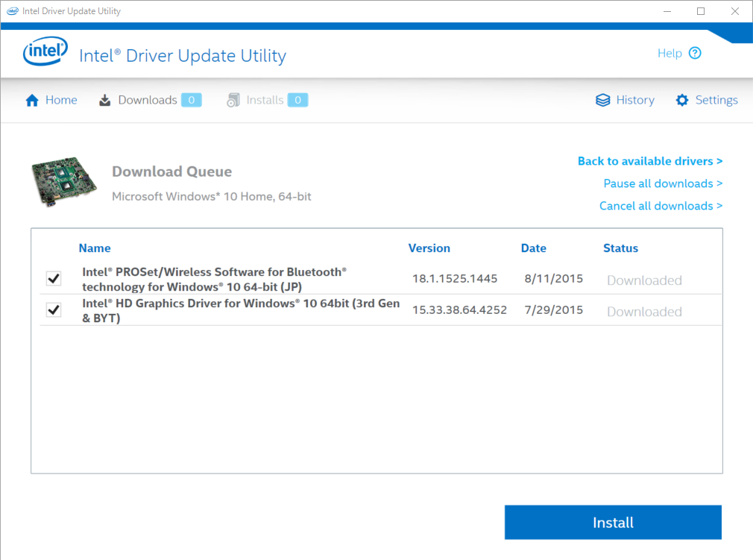753x560 pixels.
Task: Click version 18.1.1525.1445
Action: point(455,279)
